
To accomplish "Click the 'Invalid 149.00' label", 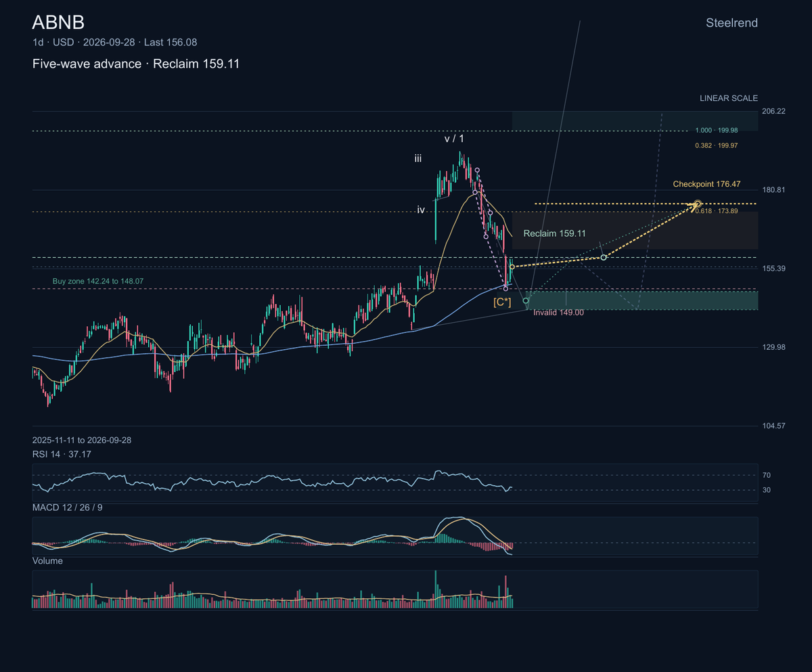I will click(558, 313).
